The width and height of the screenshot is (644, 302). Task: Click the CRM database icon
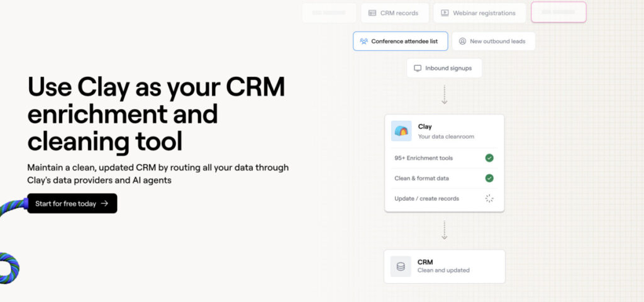coord(401,266)
